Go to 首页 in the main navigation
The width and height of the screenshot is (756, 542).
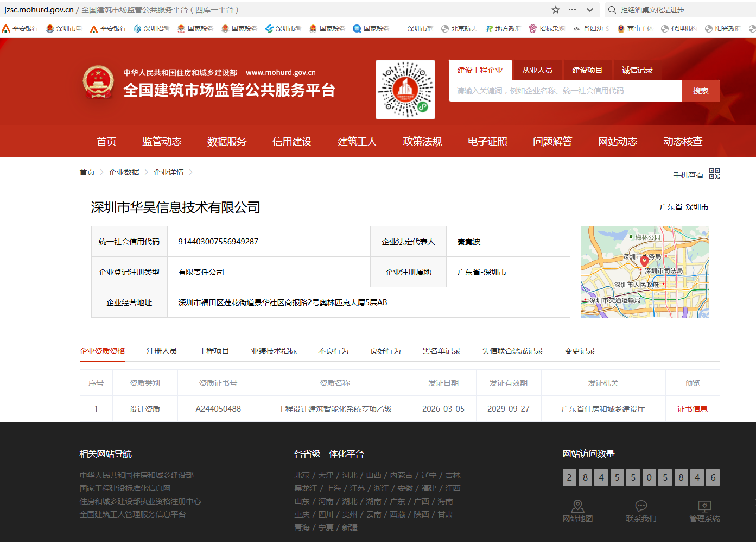107,142
